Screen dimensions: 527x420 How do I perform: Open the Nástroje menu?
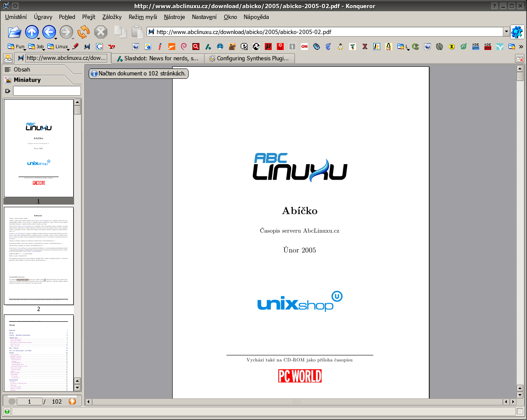click(174, 17)
